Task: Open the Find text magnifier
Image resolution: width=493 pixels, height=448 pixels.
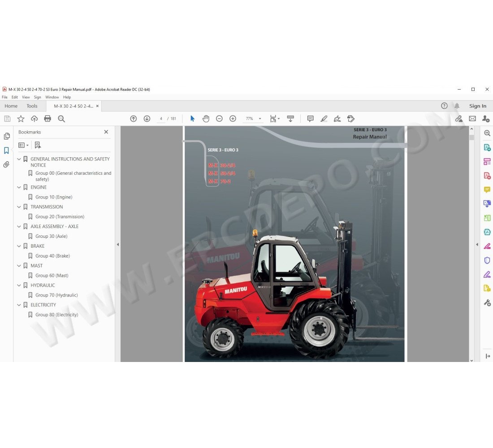Action: [61, 119]
